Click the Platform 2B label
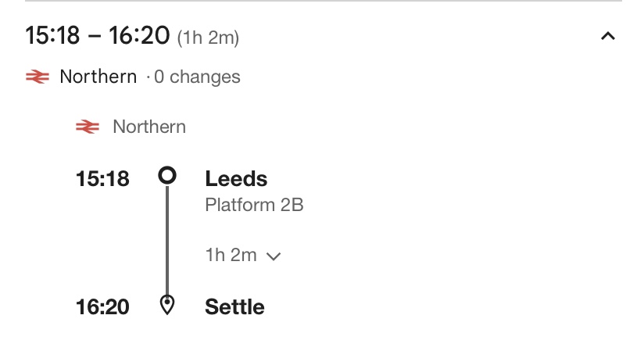 click(x=254, y=206)
